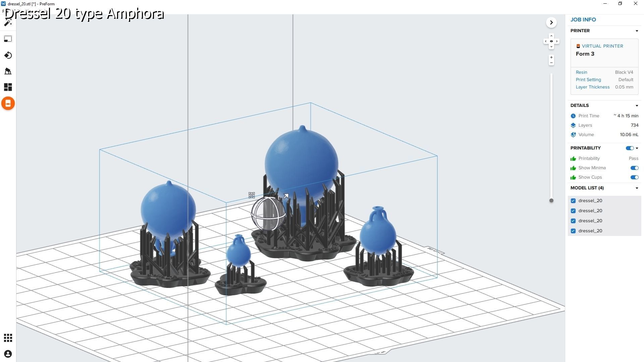The height and width of the screenshot is (362, 644).
Task: Open the Supports tool
Action: tap(8, 71)
